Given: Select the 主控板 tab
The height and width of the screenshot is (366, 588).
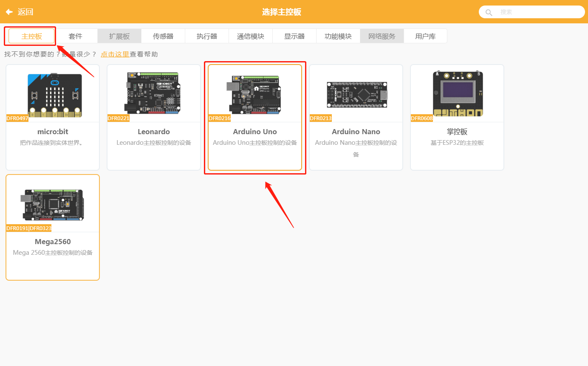Looking at the screenshot, I should [x=32, y=36].
